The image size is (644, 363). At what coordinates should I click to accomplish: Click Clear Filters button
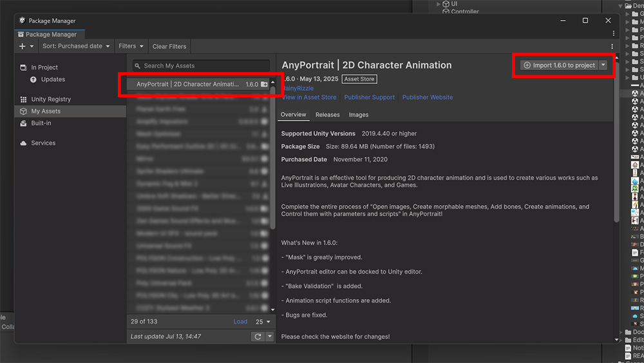pyautogui.click(x=169, y=46)
